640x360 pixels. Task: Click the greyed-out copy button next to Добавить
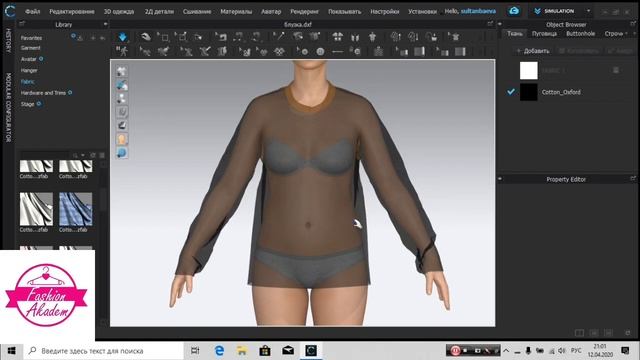pos(578,51)
